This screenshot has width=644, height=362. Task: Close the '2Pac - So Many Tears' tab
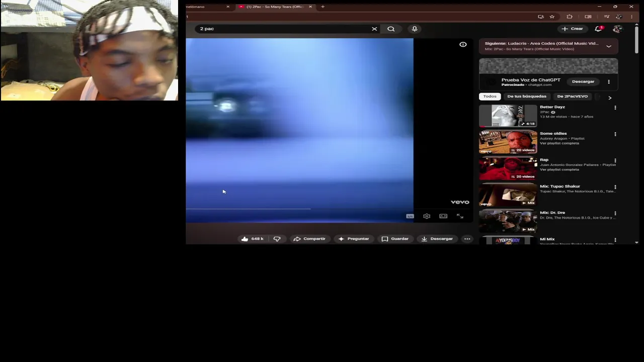click(x=310, y=7)
